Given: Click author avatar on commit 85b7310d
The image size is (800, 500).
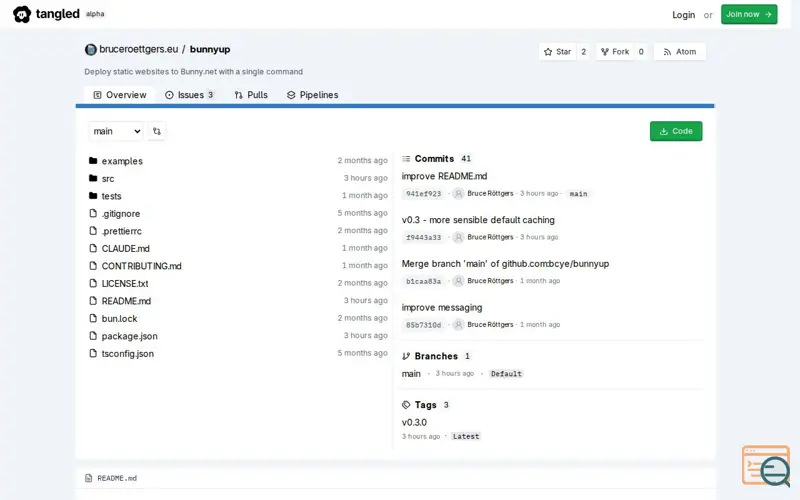Looking at the screenshot, I should coord(458,324).
